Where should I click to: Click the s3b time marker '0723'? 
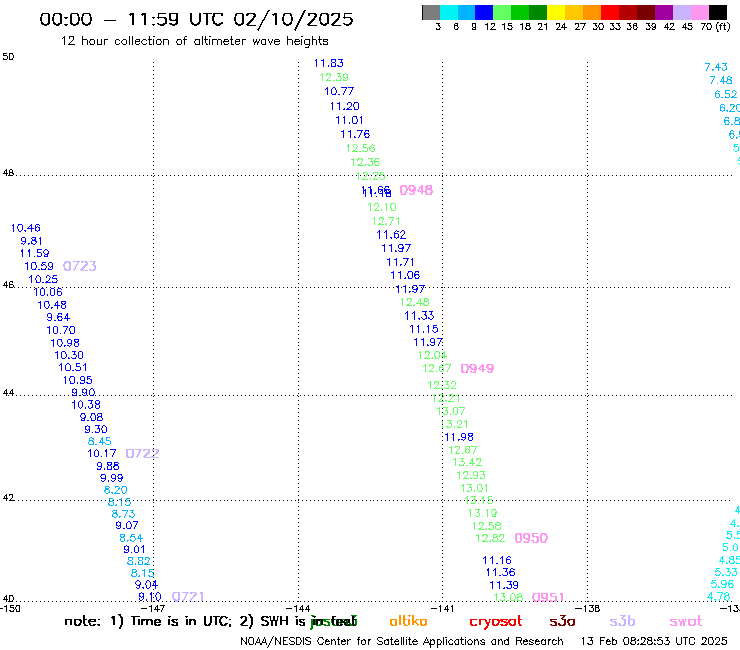[x=80, y=266]
